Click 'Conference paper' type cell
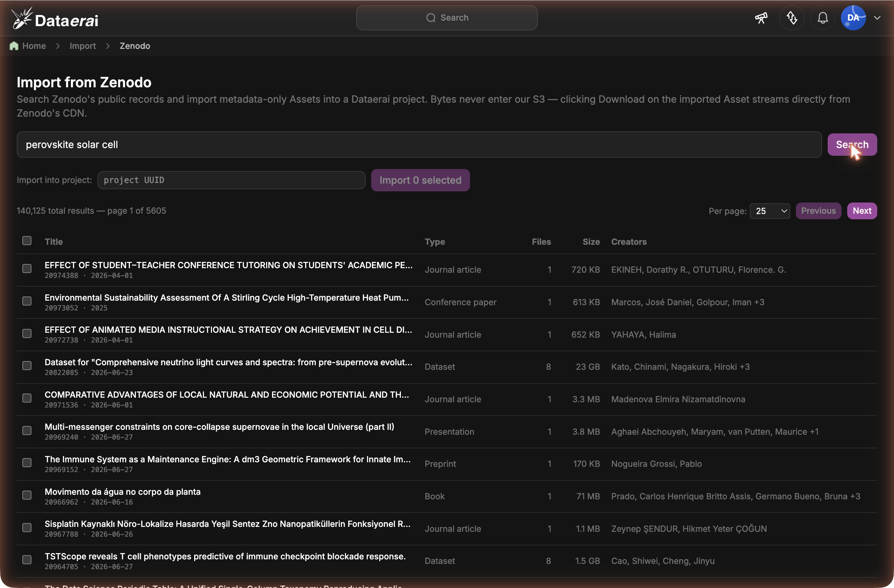 coord(461,302)
